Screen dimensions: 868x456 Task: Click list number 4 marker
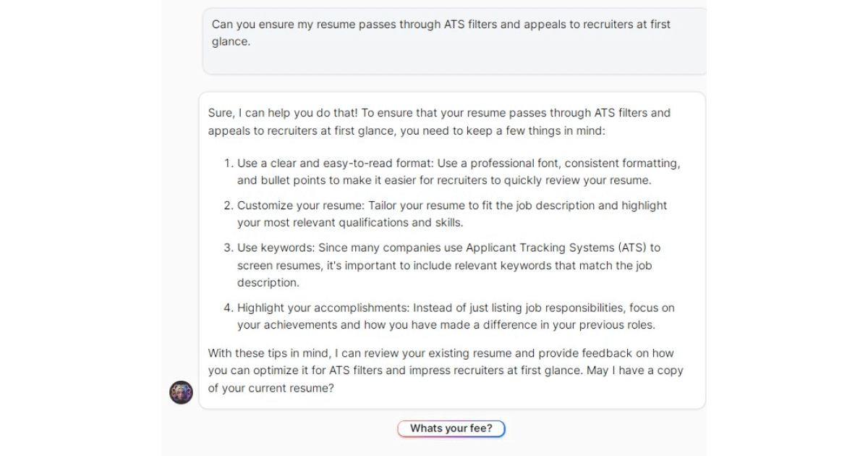[x=229, y=308]
